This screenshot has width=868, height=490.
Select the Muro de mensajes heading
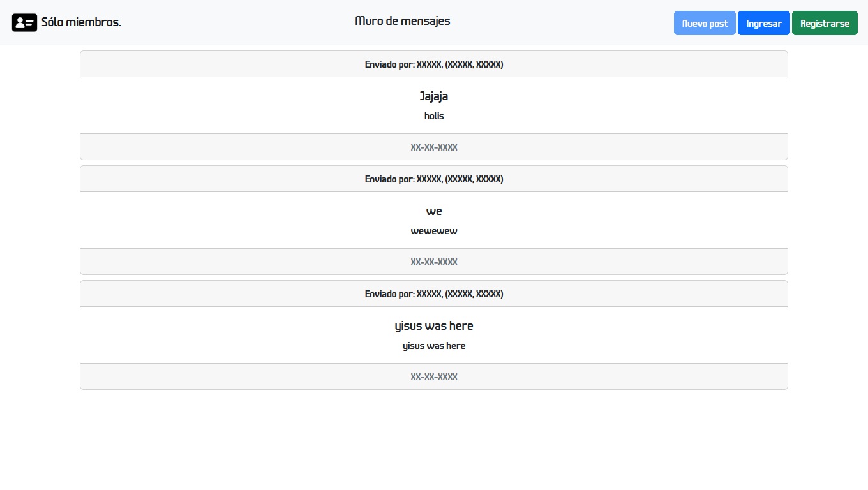403,21
